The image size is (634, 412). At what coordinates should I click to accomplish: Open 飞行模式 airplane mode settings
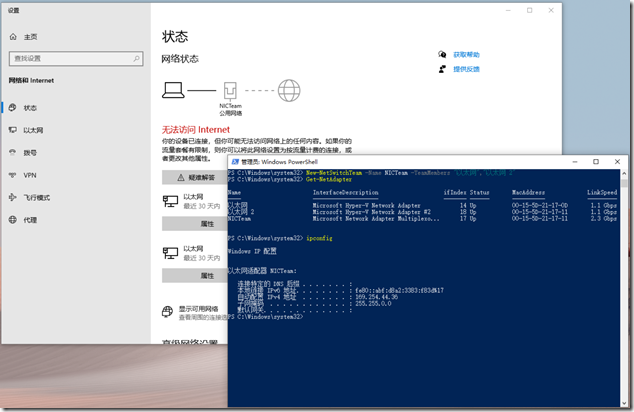coord(36,197)
